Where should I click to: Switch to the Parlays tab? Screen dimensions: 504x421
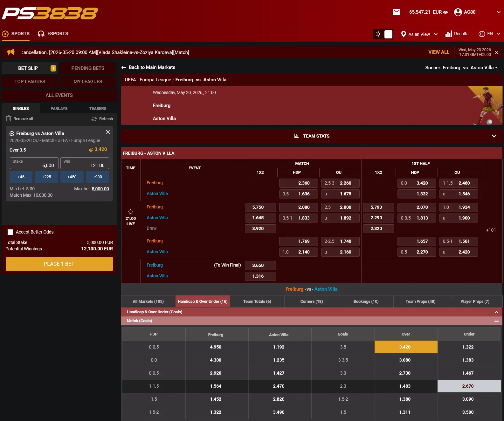pyautogui.click(x=59, y=109)
